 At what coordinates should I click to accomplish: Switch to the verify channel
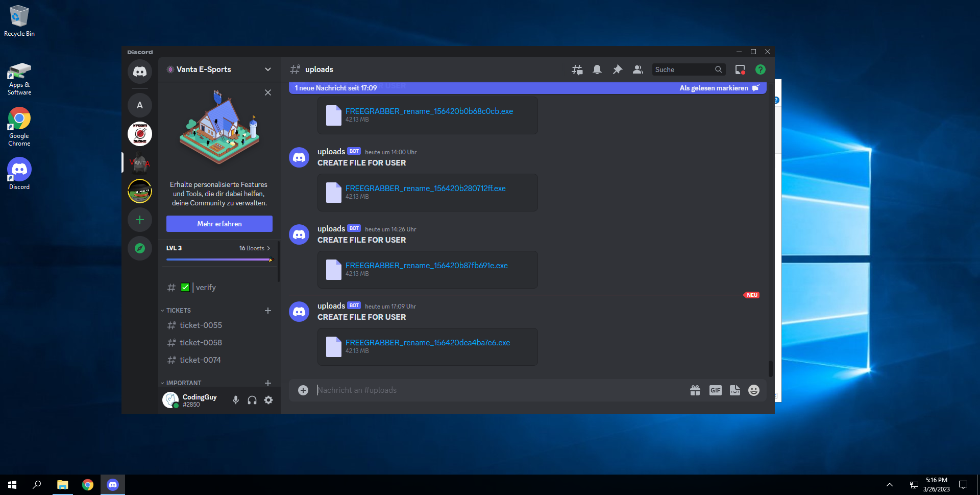point(206,288)
